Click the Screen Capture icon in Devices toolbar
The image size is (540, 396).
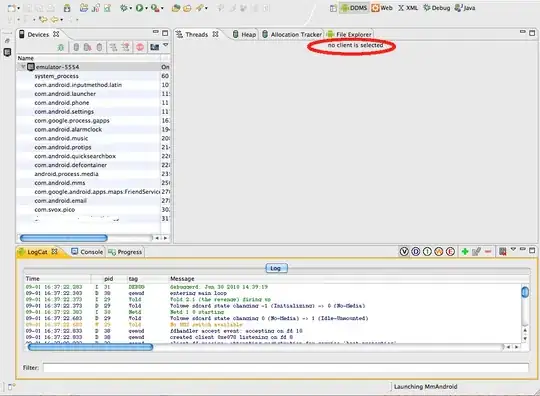point(155,47)
